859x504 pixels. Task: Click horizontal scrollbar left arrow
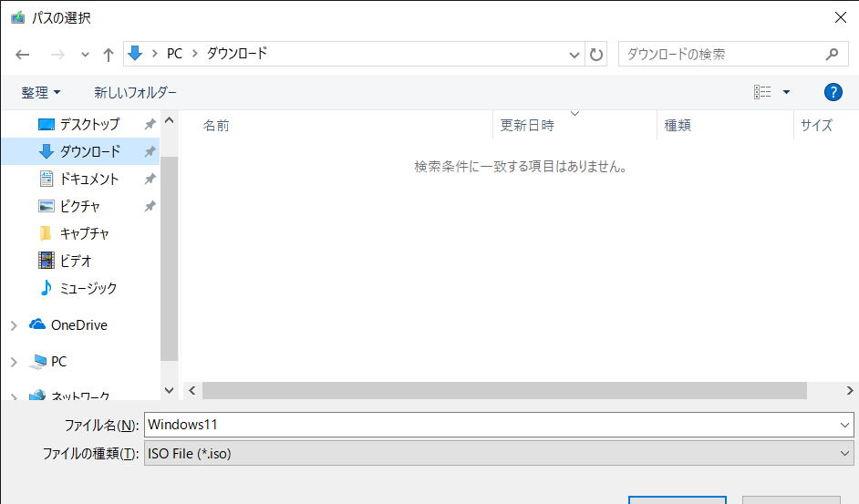pyautogui.click(x=192, y=391)
